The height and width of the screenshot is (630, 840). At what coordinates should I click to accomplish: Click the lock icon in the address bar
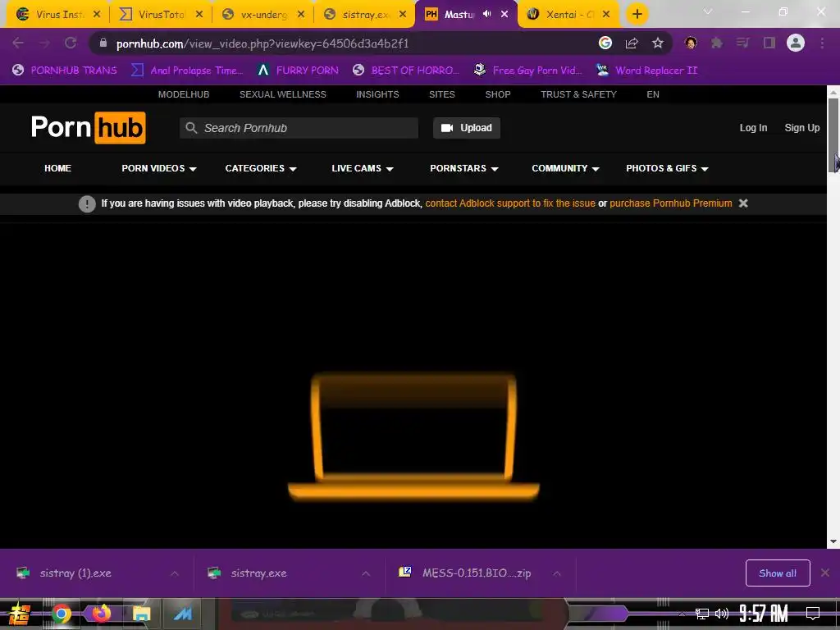(x=103, y=43)
